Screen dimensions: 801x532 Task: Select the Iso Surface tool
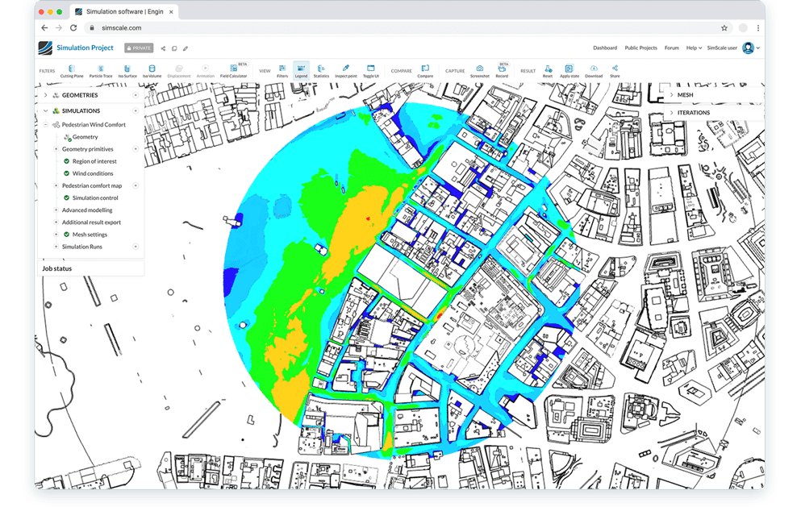pos(127,69)
